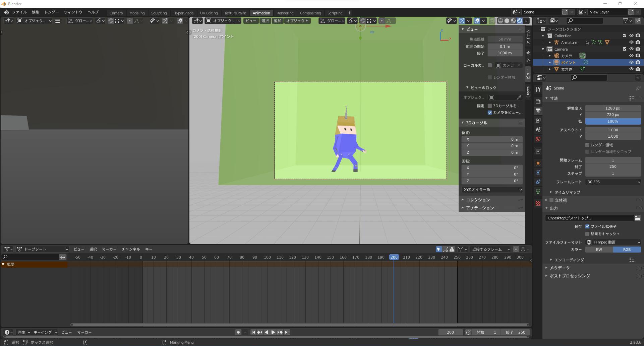Toggle the preview range clock icon

click(468, 332)
